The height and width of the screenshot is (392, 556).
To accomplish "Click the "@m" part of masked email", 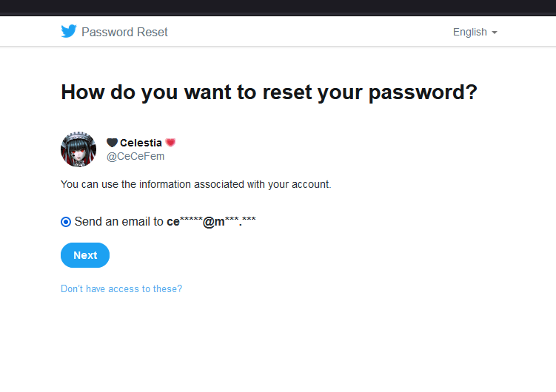I will [x=213, y=221].
